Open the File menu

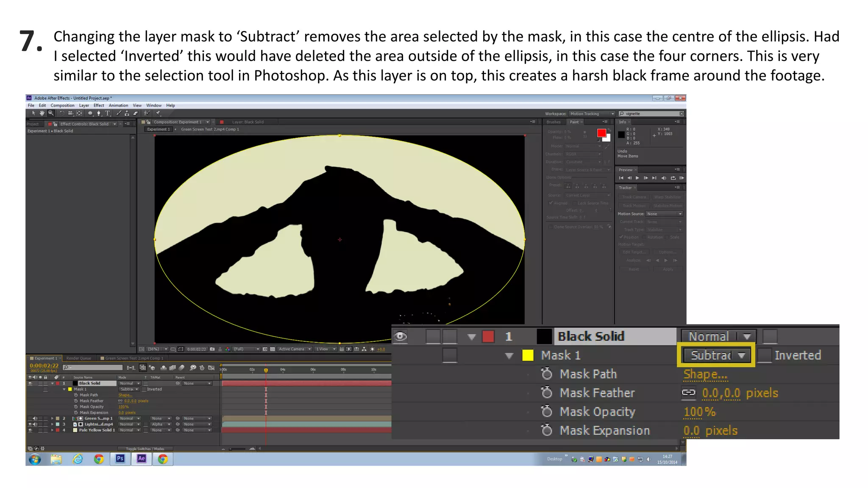coord(31,105)
